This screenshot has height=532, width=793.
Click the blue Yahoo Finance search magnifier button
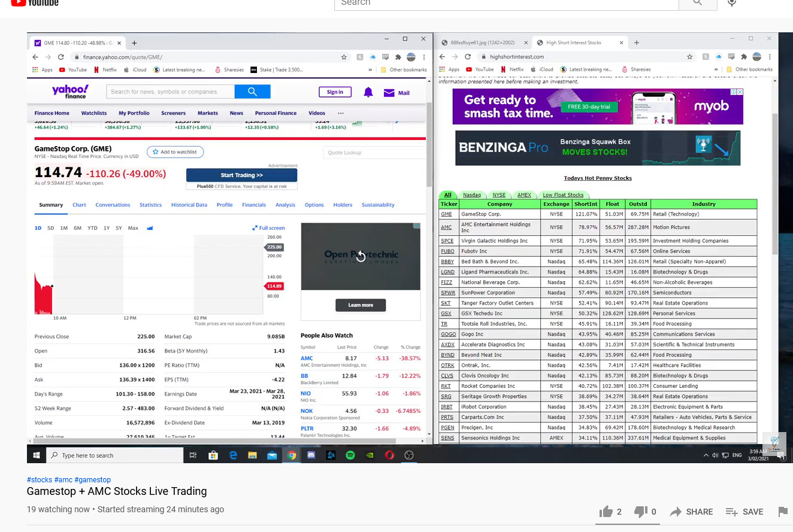[x=252, y=92]
